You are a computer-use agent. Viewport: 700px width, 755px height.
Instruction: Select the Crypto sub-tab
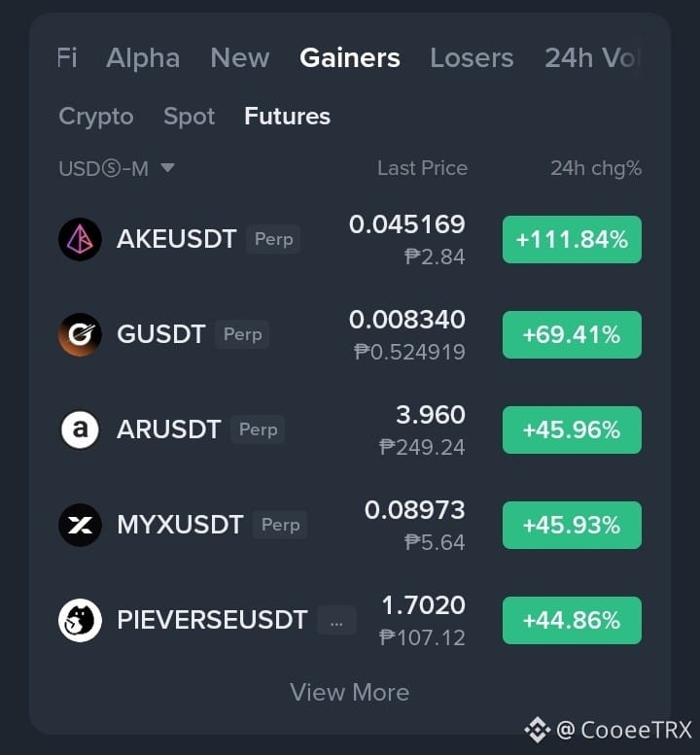click(96, 117)
